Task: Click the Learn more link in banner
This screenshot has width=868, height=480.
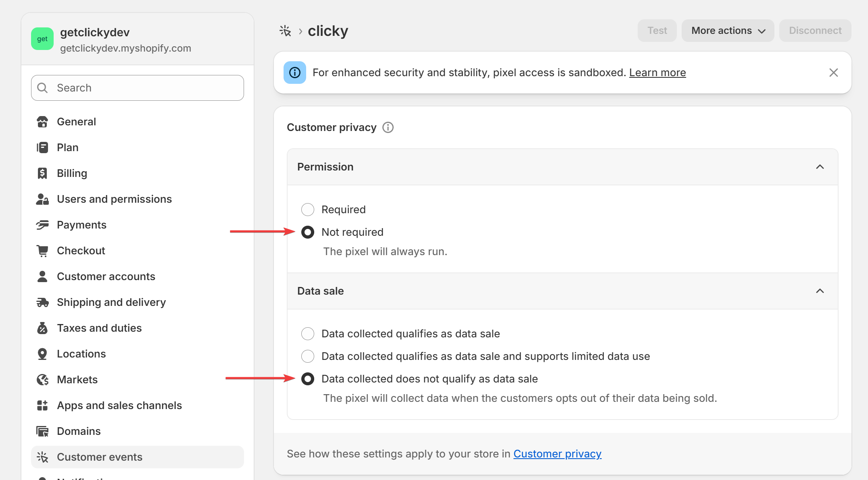Action: pyautogui.click(x=657, y=73)
